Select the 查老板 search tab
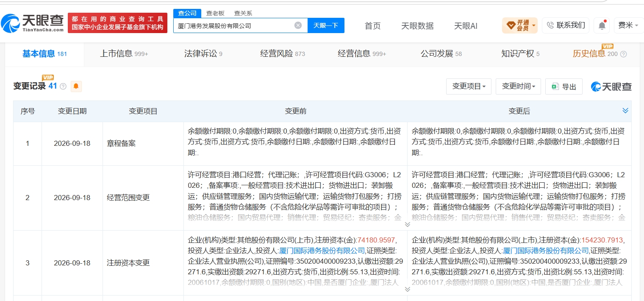This screenshot has width=644, height=301. (x=215, y=13)
